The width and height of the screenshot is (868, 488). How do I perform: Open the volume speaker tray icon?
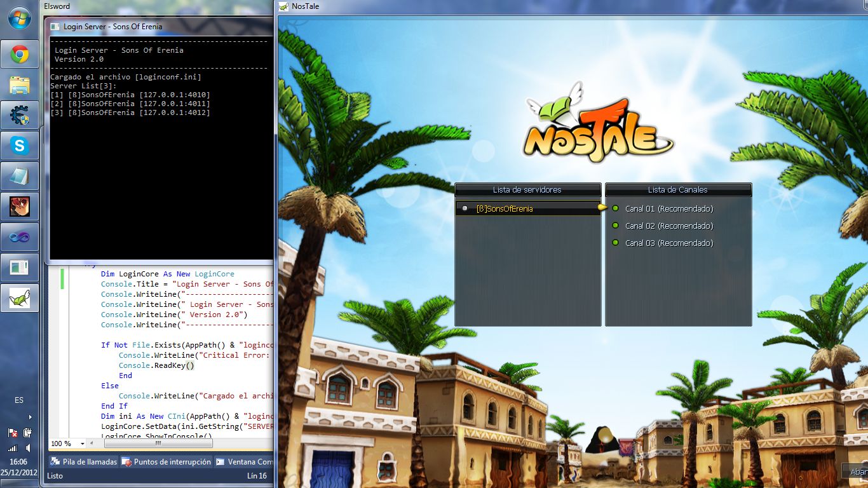pyautogui.click(x=27, y=447)
